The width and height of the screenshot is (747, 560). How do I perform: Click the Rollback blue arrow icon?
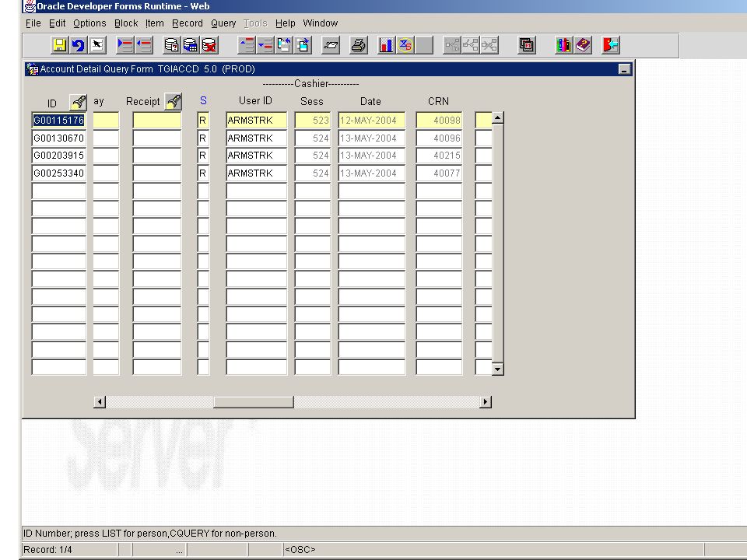[78, 45]
